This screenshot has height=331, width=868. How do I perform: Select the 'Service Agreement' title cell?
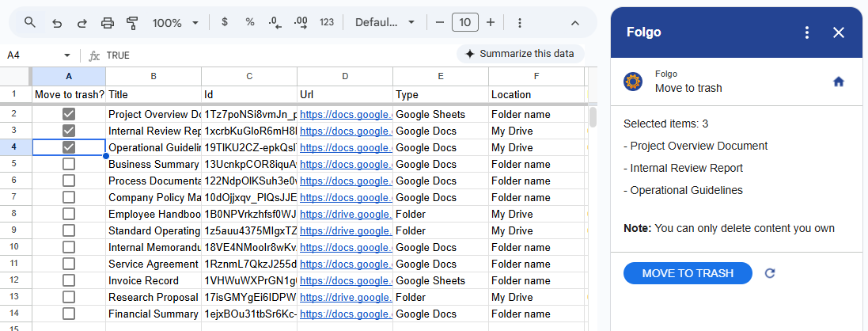pyautogui.click(x=154, y=264)
